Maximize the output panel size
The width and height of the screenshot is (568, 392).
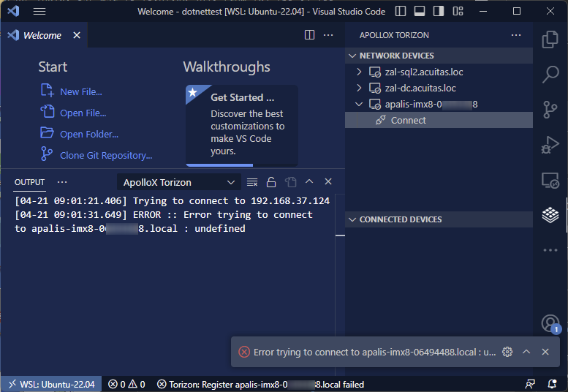[x=309, y=181]
